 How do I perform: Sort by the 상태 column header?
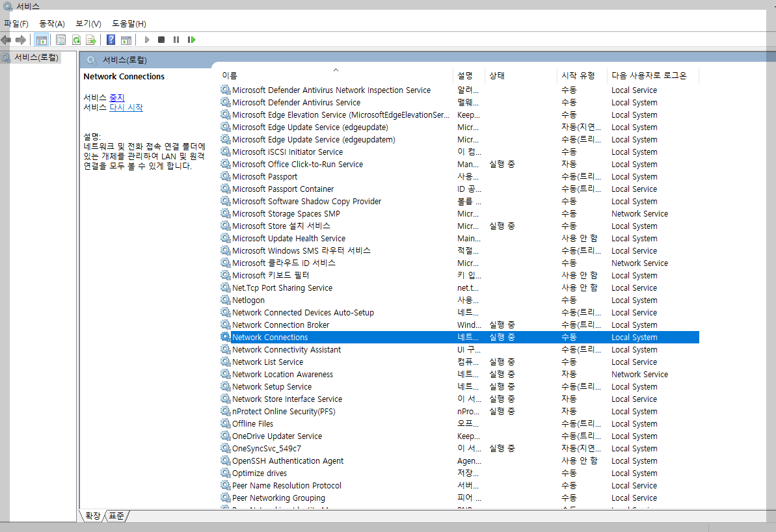click(520, 75)
